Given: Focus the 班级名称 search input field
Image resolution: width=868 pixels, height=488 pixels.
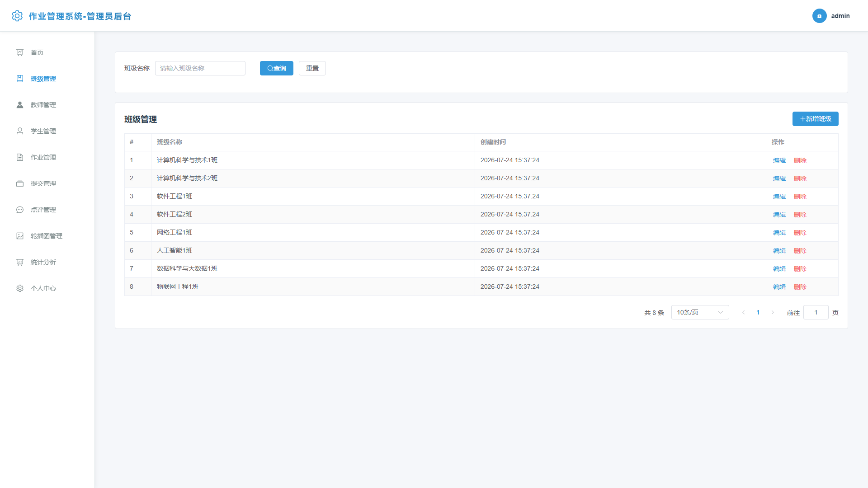Looking at the screenshot, I should pyautogui.click(x=200, y=68).
